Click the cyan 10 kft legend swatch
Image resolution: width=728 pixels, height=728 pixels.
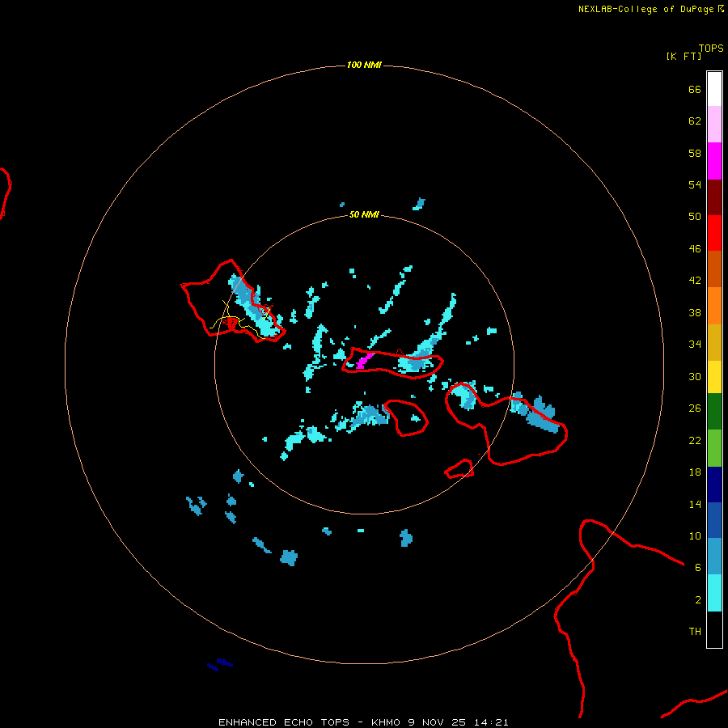(x=714, y=593)
